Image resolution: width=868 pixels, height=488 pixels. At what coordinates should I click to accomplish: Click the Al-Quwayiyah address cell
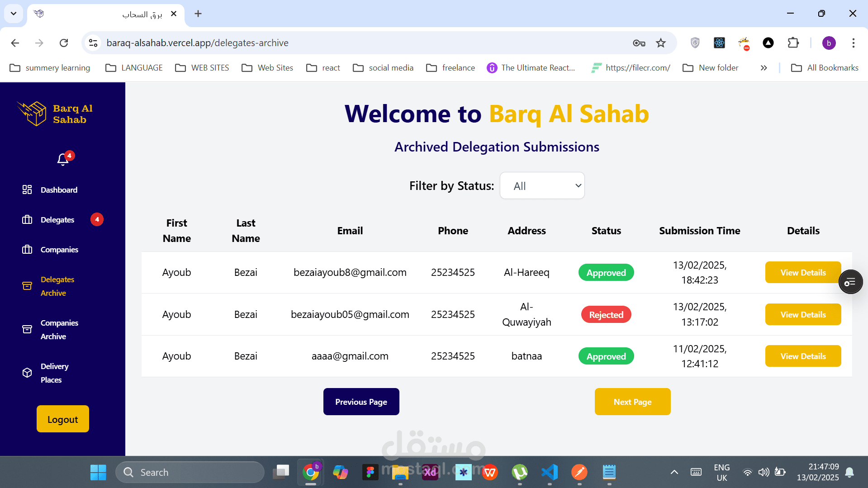point(526,314)
